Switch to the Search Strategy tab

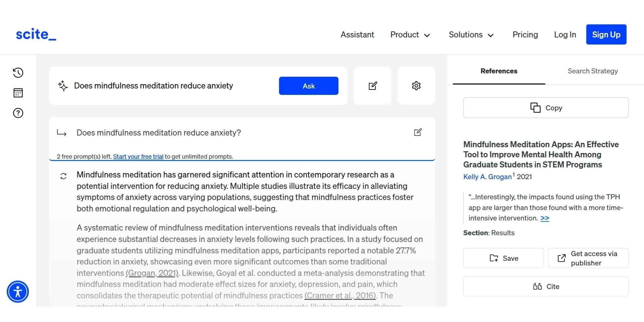592,71
